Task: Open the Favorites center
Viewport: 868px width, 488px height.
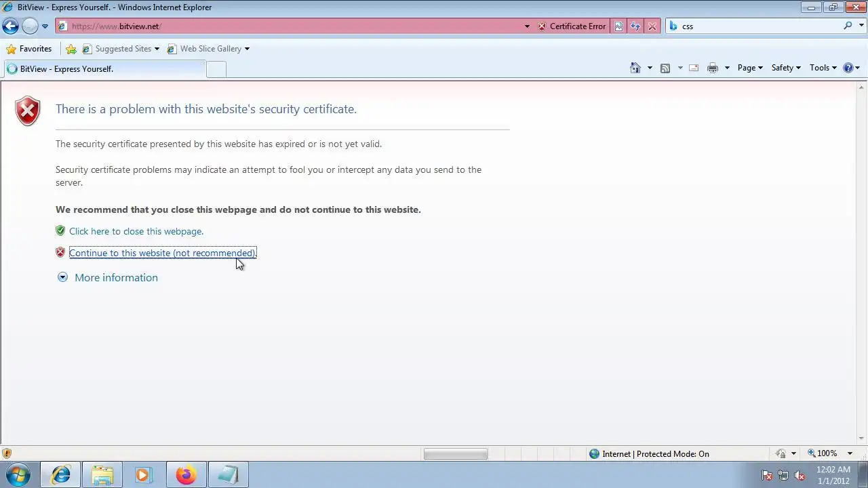Action: pos(28,49)
